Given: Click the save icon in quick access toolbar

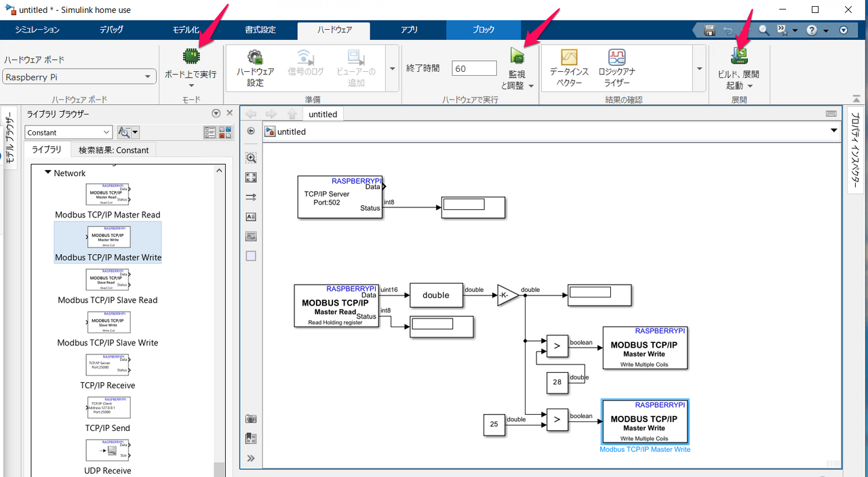Looking at the screenshot, I should pyautogui.click(x=709, y=30).
